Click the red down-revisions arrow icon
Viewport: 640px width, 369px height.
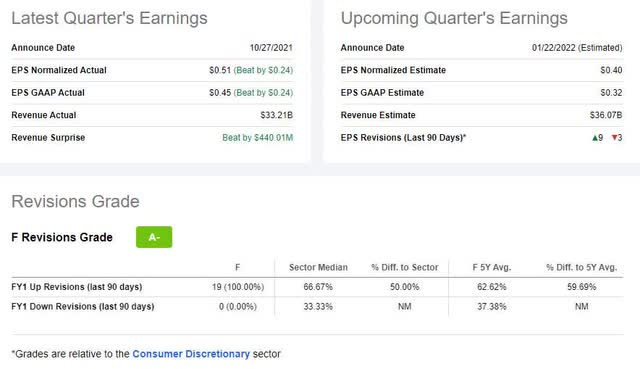614,138
